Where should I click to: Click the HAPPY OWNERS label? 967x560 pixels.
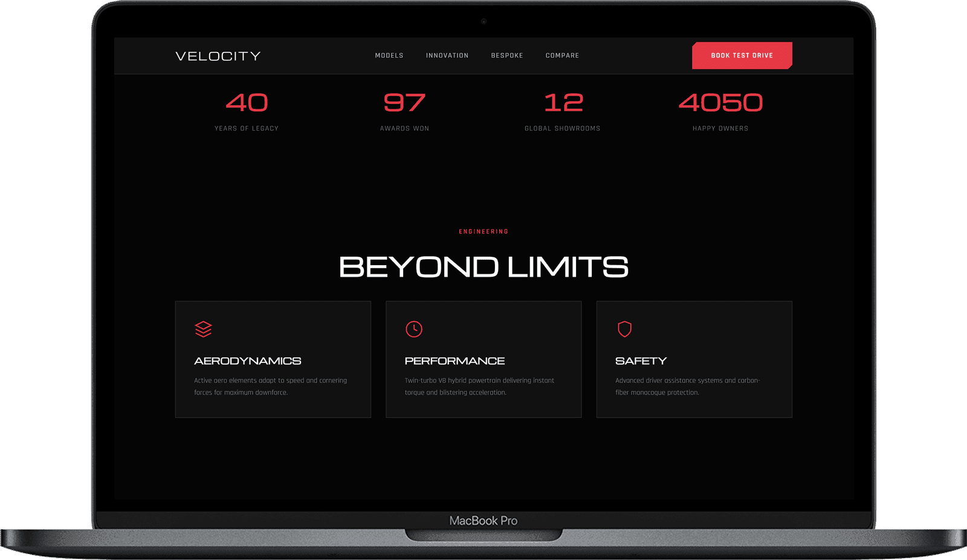[720, 129]
